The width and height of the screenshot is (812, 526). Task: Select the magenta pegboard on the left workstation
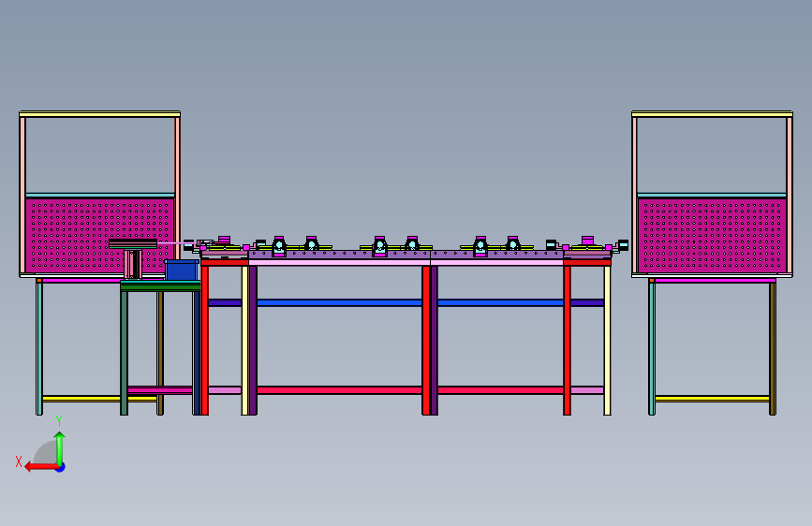100,236
